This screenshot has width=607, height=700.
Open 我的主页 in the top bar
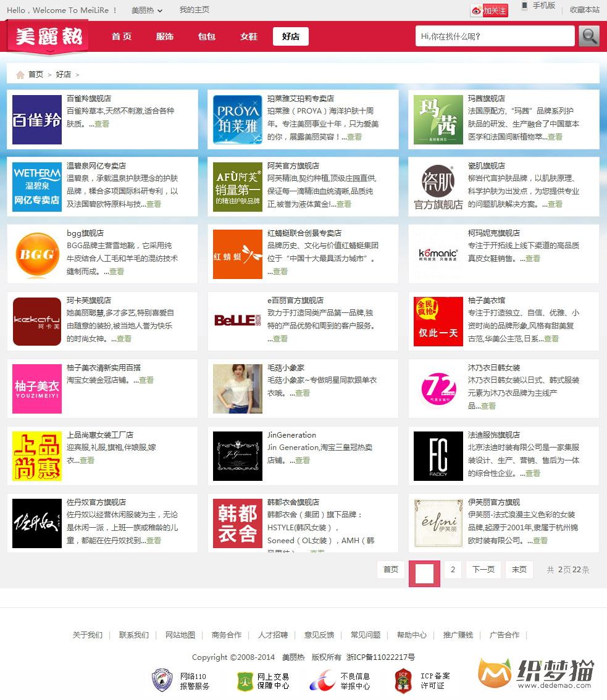coord(195,10)
